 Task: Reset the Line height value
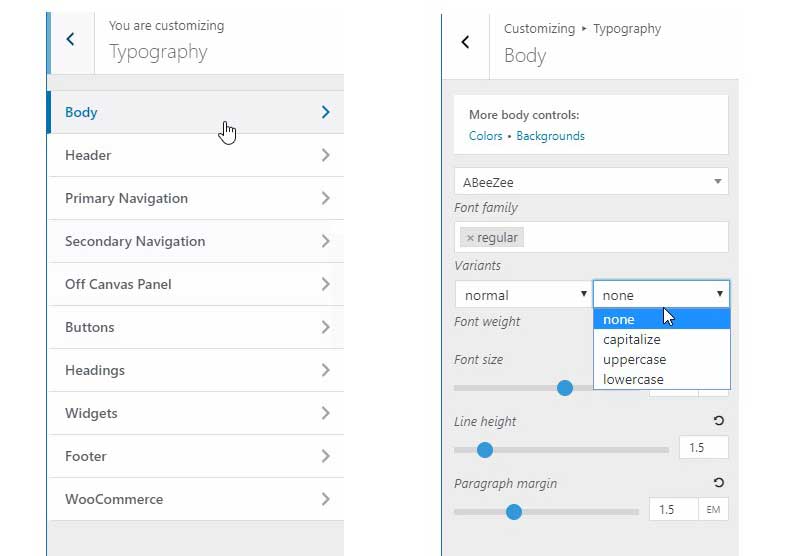tap(718, 421)
